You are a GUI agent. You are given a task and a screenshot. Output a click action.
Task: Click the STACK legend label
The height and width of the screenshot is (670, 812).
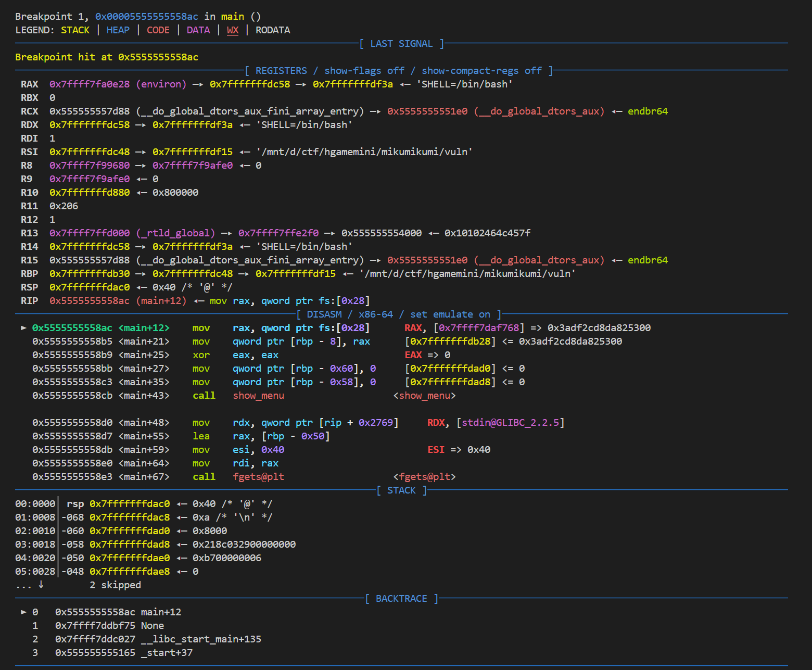pos(75,30)
